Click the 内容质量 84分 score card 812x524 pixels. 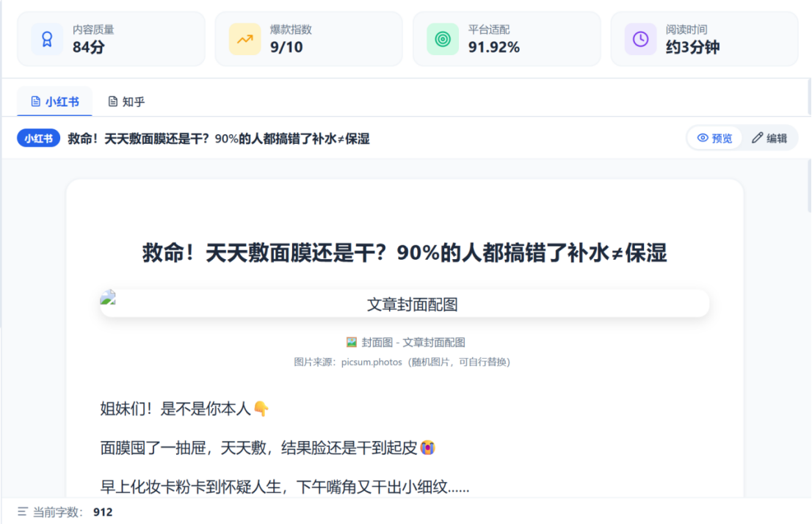click(112, 40)
